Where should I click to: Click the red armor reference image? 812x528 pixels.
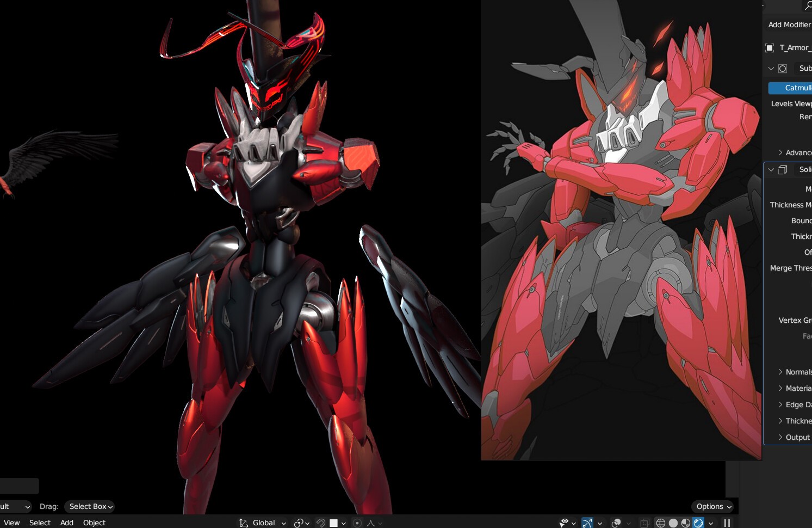pos(621,230)
